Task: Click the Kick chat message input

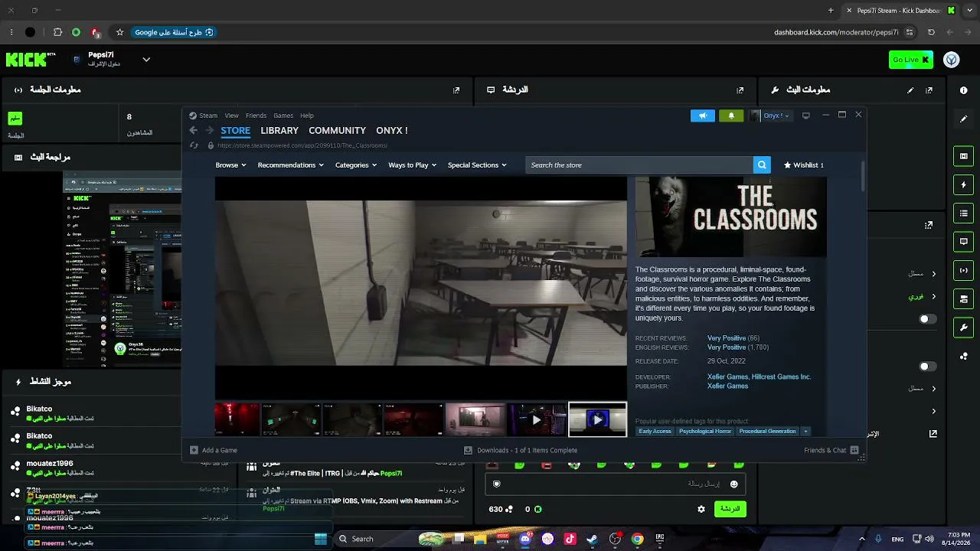Action: (614, 484)
